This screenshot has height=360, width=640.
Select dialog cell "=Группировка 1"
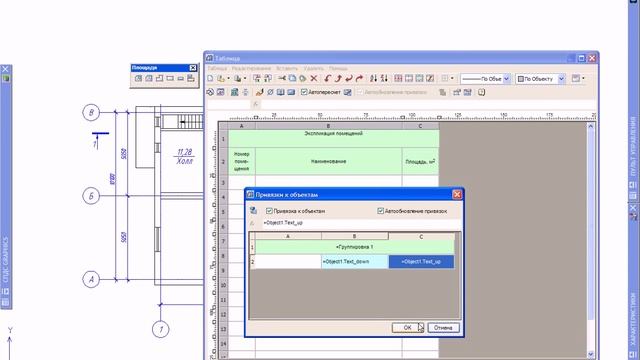click(x=354, y=247)
